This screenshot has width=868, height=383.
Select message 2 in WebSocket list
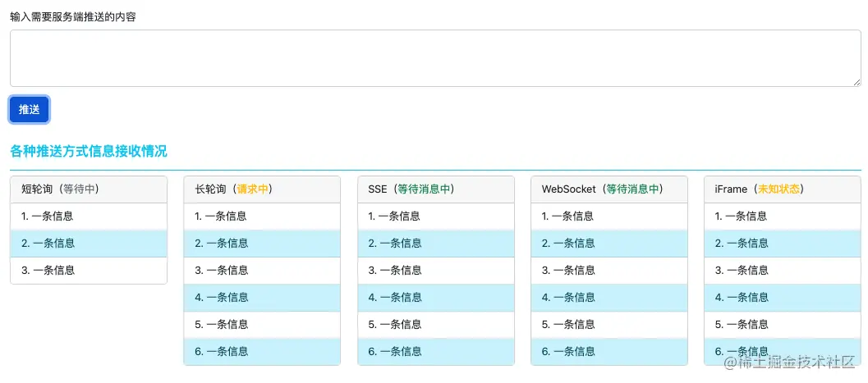tap(609, 244)
